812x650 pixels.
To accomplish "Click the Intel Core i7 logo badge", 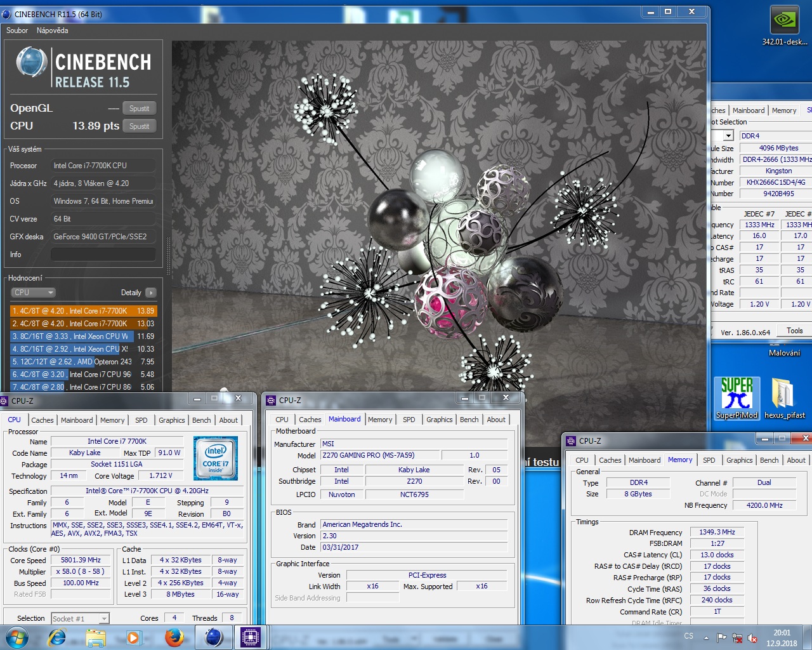I will pyautogui.click(x=216, y=458).
